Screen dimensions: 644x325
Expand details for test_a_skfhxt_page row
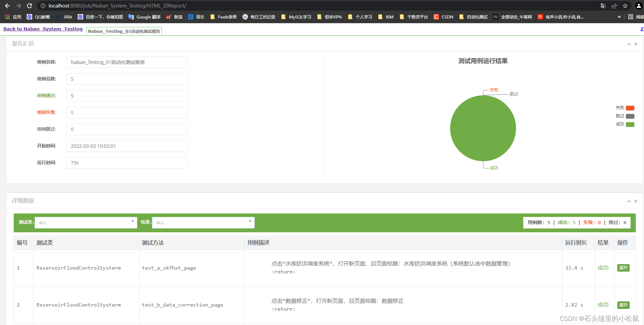(x=623, y=268)
